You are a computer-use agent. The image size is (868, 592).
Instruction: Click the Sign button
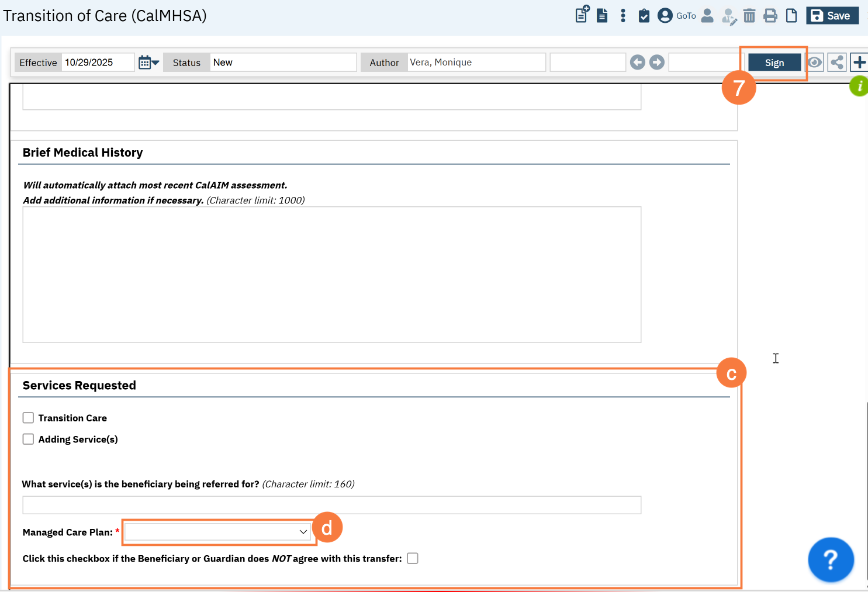point(774,63)
